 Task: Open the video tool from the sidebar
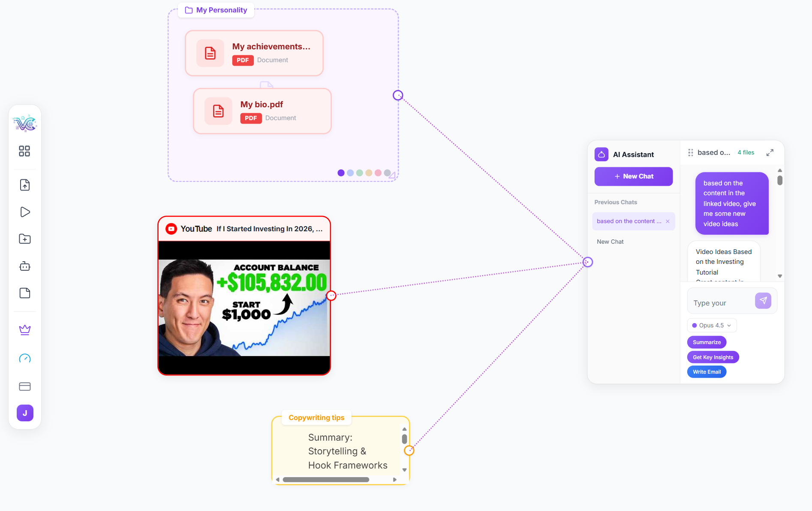coord(24,212)
